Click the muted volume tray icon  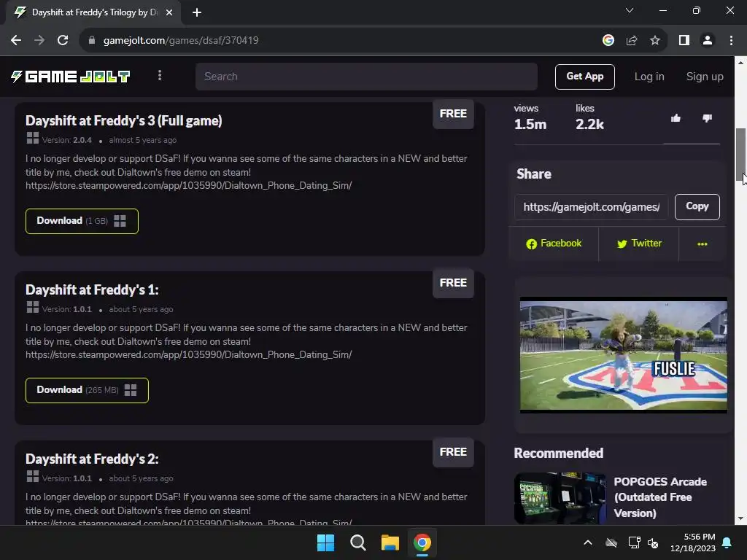653,542
